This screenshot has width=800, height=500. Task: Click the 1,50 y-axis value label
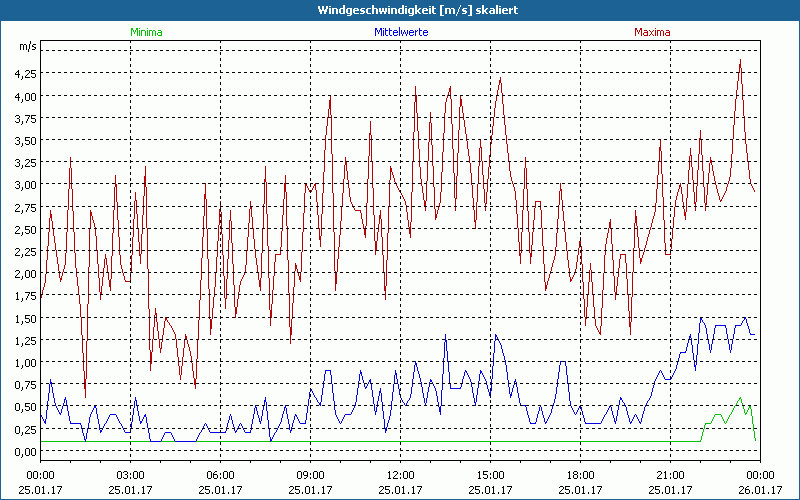(24, 318)
